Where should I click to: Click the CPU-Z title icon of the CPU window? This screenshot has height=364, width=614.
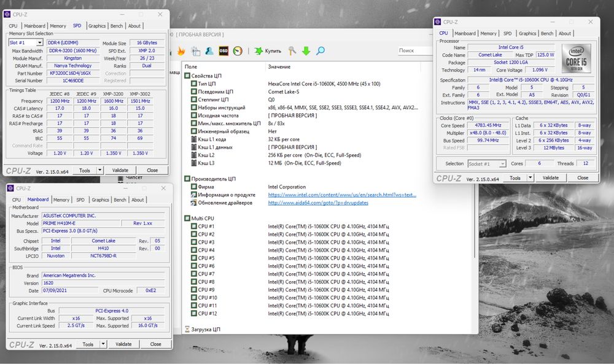(x=438, y=22)
